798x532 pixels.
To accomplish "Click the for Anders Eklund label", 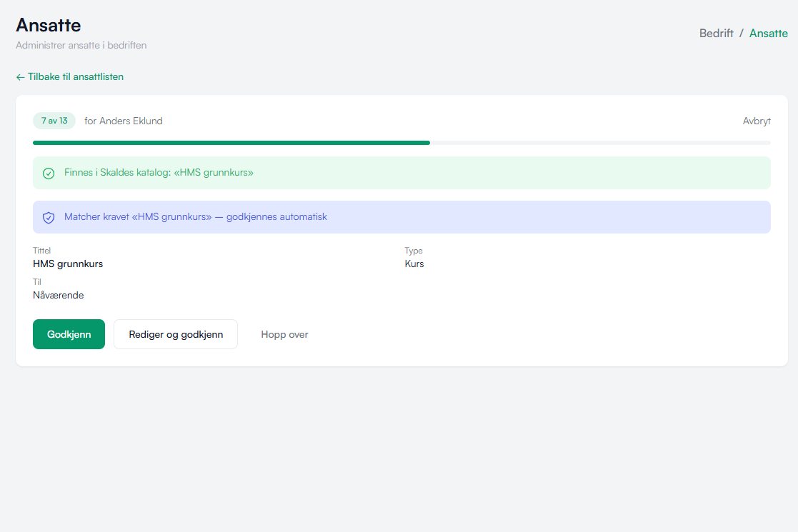I will point(123,121).
